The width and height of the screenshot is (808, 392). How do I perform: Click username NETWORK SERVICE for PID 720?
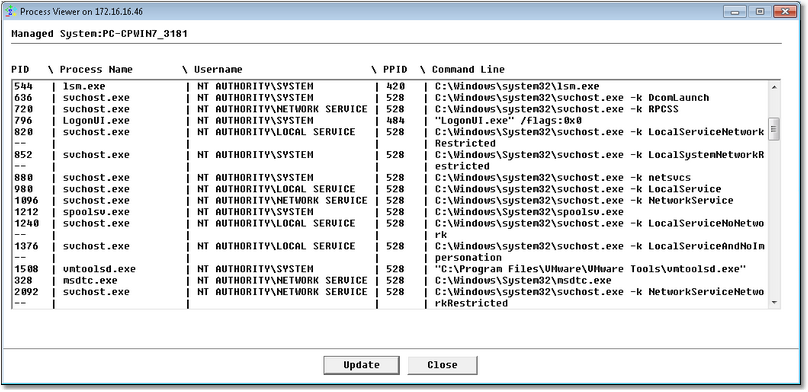coord(282,109)
